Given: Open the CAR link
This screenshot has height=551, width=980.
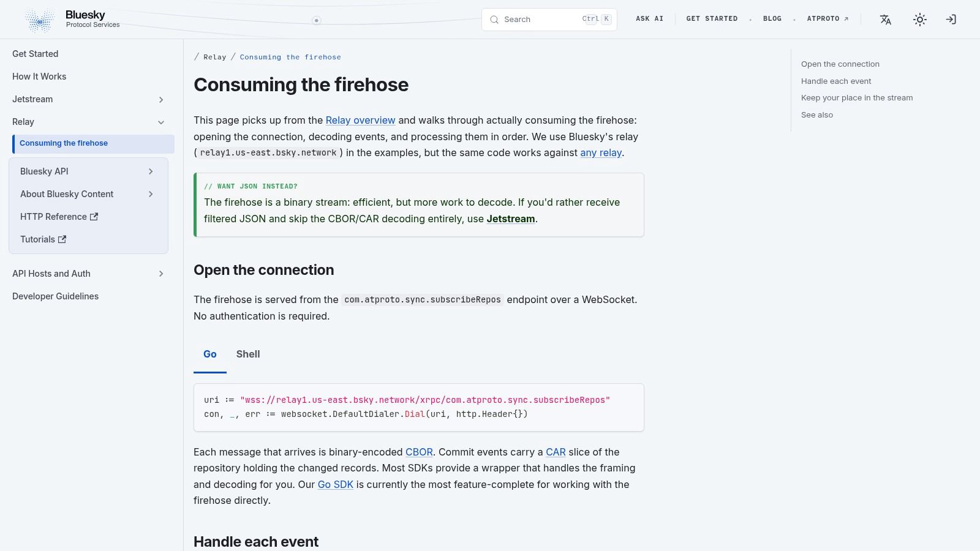Looking at the screenshot, I should click(x=556, y=452).
